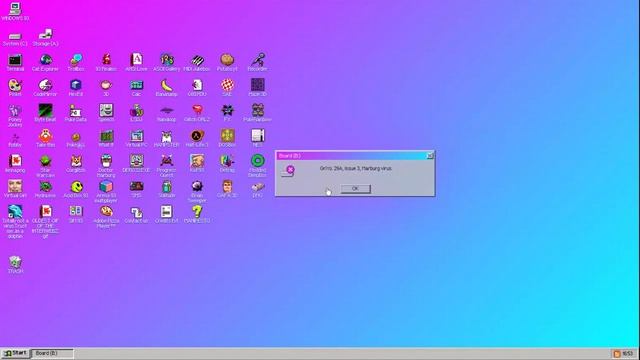
Task: Click the taskbar clock
Action: (x=628, y=353)
